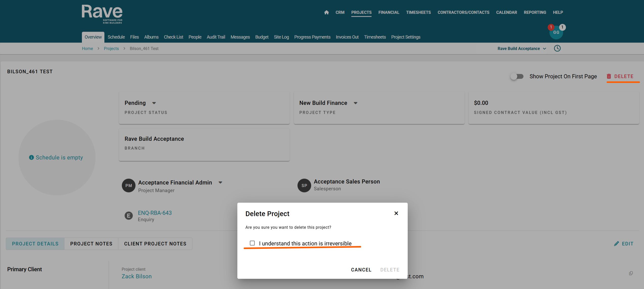The height and width of the screenshot is (289, 644).
Task: Switch to the Check List tab
Action: (x=173, y=37)
